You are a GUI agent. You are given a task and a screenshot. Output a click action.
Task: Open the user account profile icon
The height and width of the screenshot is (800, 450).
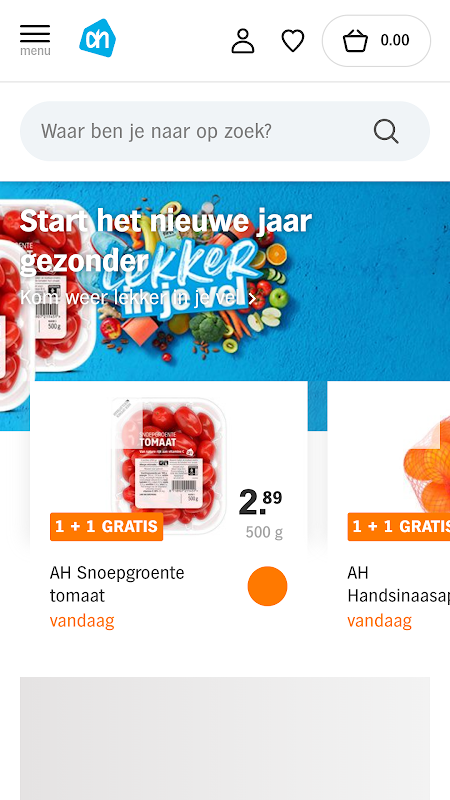pos(243,41)
